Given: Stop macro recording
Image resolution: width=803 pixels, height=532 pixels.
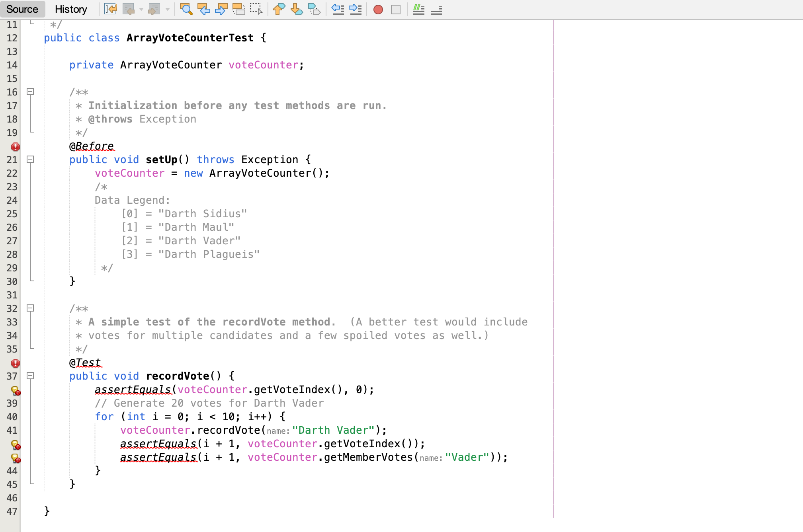Looking at the screenshot, I should coord(395,10).
